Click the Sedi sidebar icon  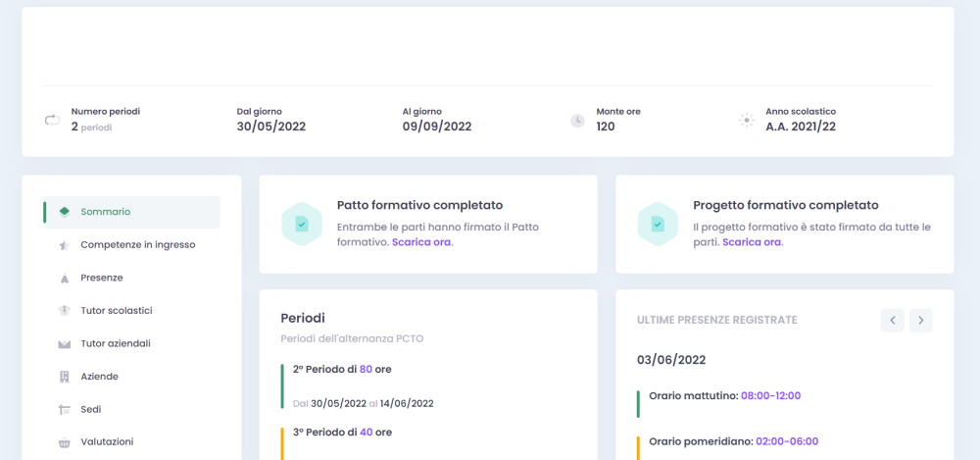point(64,410)
